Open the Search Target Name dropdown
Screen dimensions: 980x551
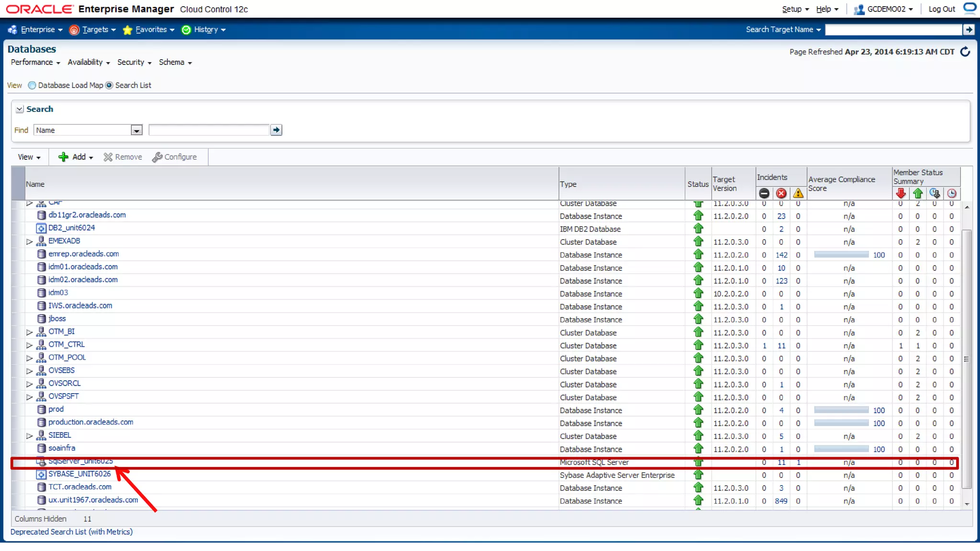point(783,30)
